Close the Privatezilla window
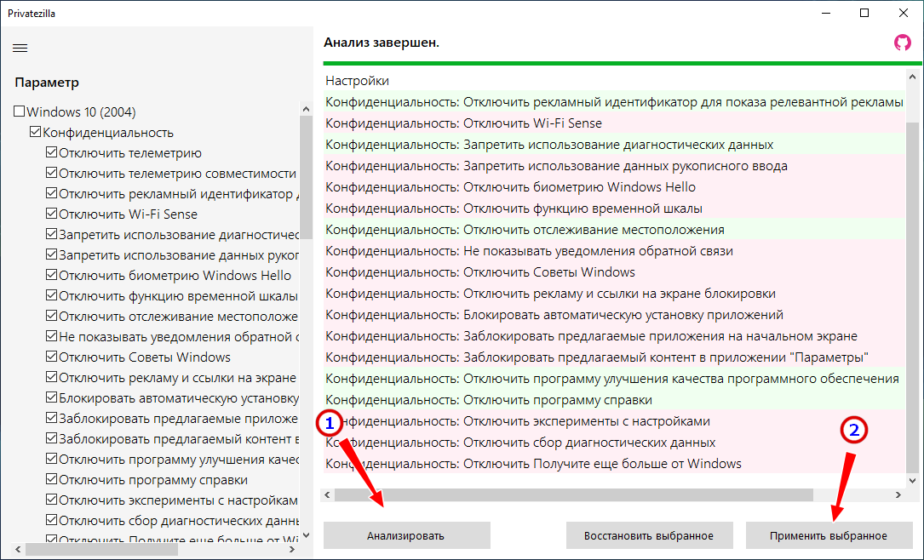The width and height of the screenshot is (924, 560). (904, 13)
